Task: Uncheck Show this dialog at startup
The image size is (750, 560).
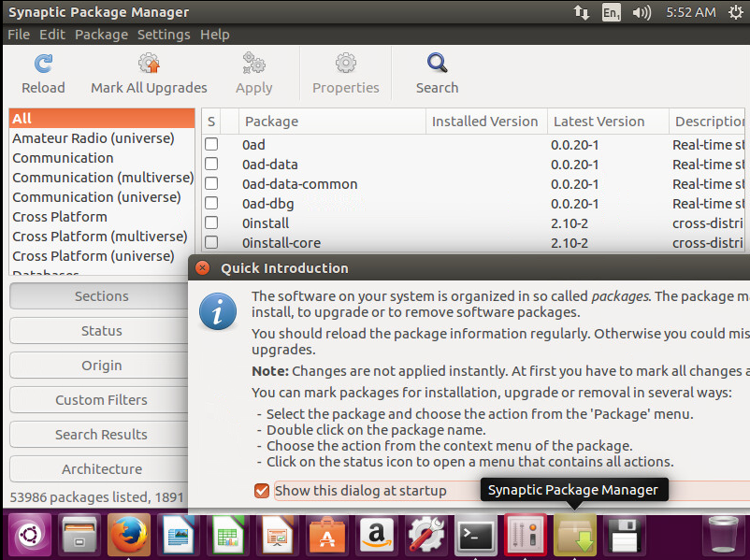Action: 262,491
